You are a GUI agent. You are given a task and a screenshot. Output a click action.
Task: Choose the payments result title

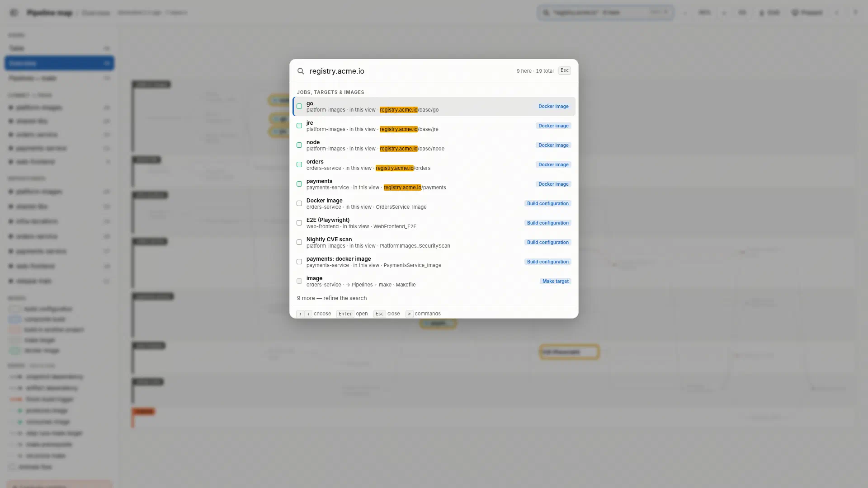pyautogui.click(x=319, y=181)
